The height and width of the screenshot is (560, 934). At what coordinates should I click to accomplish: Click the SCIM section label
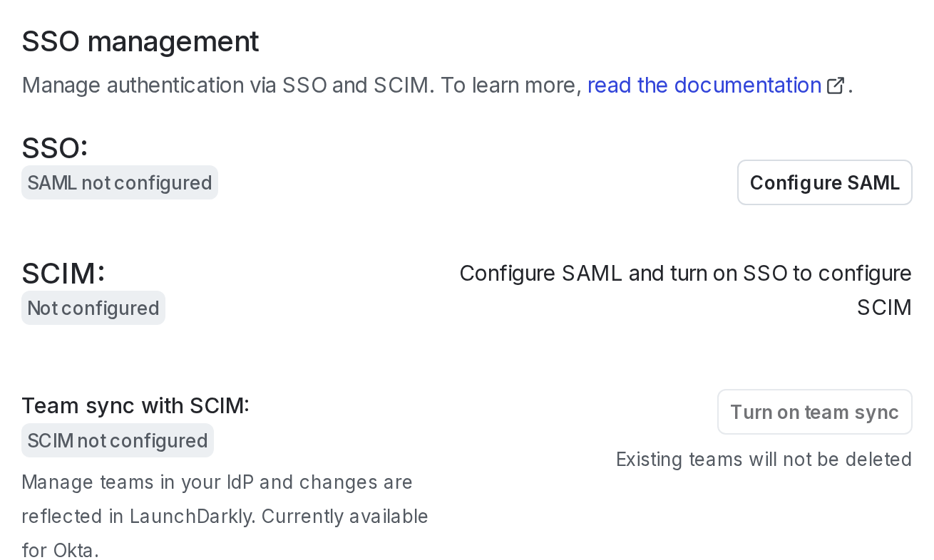(x=63, y=272)
